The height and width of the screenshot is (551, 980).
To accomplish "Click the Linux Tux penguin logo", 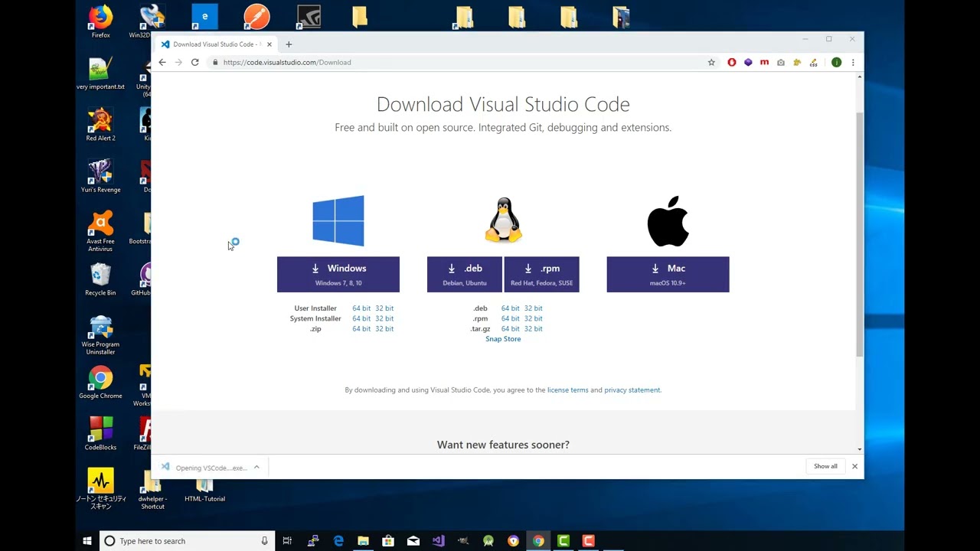I will (503, 220).
